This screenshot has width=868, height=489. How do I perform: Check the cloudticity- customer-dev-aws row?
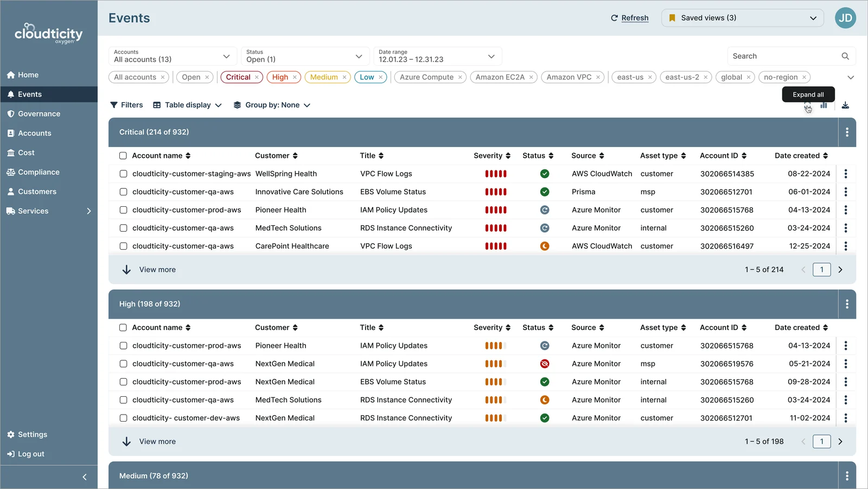coord(123,418)
